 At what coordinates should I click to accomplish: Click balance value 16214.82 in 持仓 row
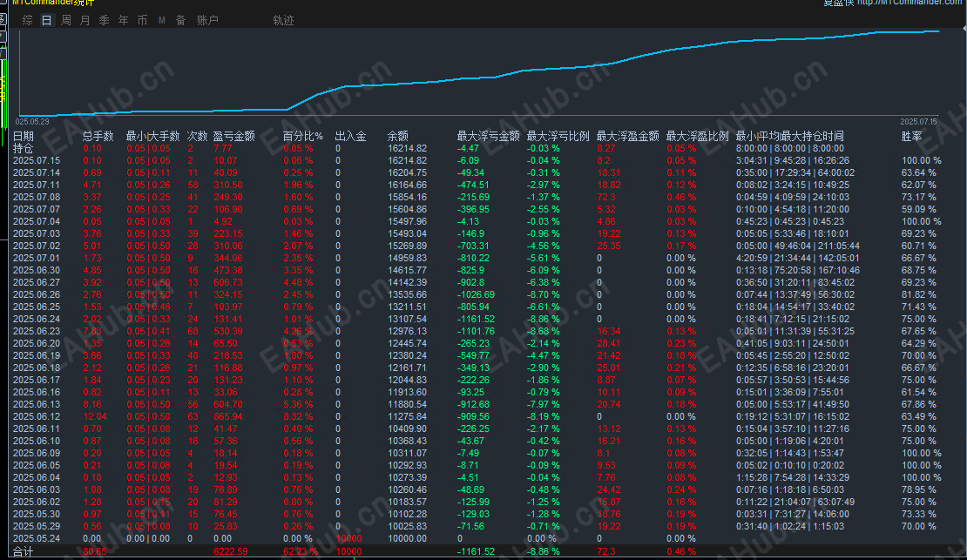click(x=407, y=148)
